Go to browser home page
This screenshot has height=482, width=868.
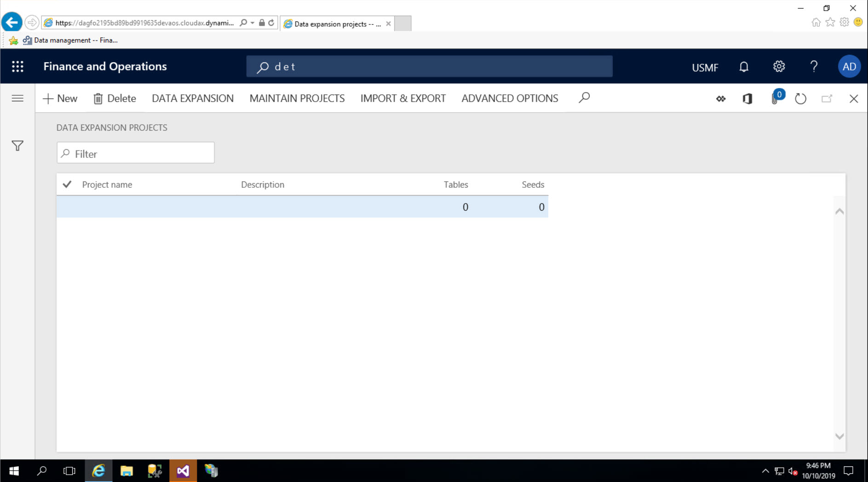tap(816, 22)
